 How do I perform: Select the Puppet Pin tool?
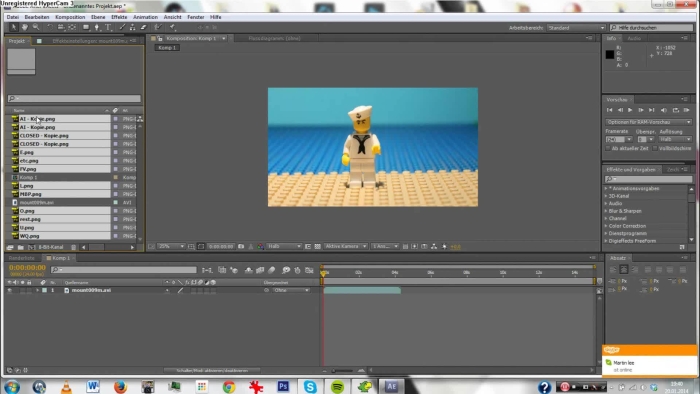(172, 27)
